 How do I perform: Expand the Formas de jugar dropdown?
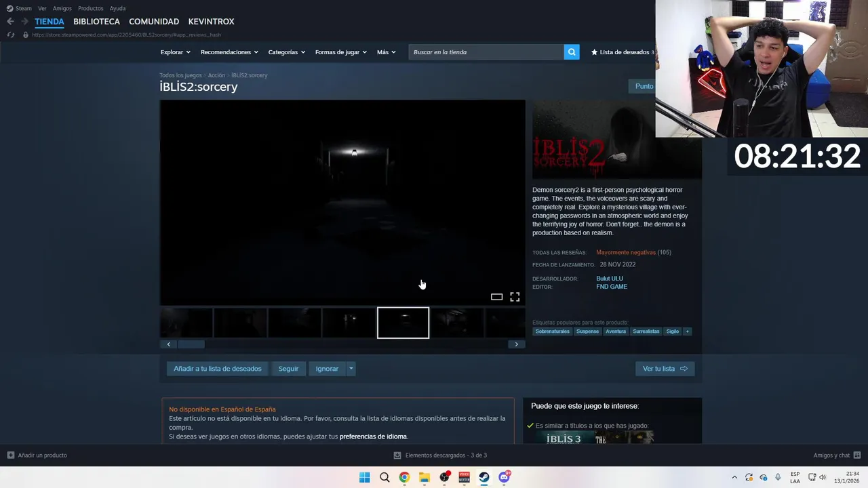(340, 52)
